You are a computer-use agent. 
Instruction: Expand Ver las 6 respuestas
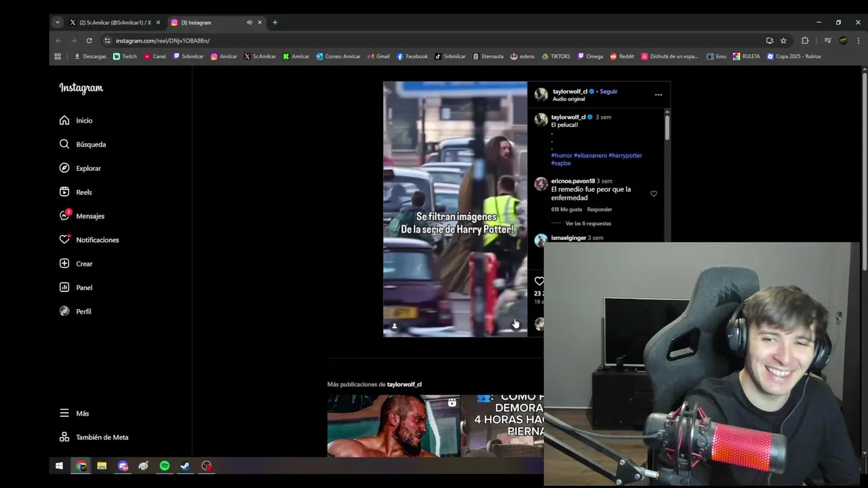click(588, 224)
